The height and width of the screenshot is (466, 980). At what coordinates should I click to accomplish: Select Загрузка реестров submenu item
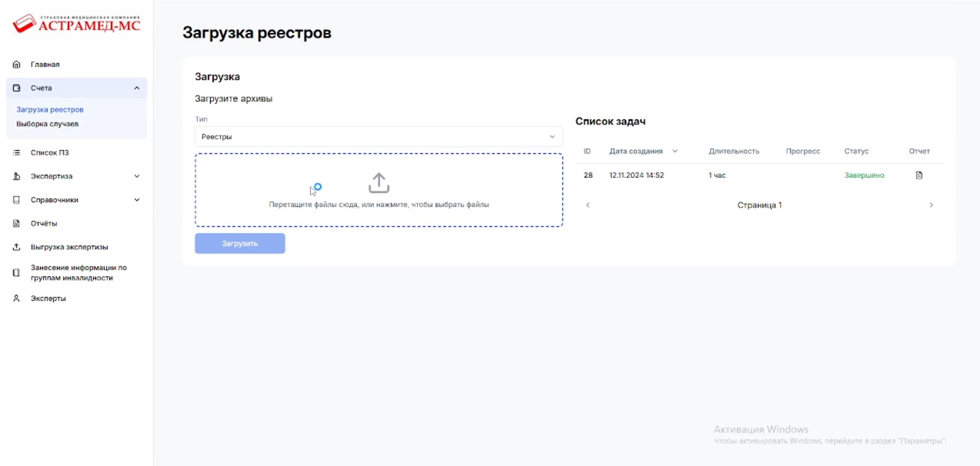click(x=50, y=109)
